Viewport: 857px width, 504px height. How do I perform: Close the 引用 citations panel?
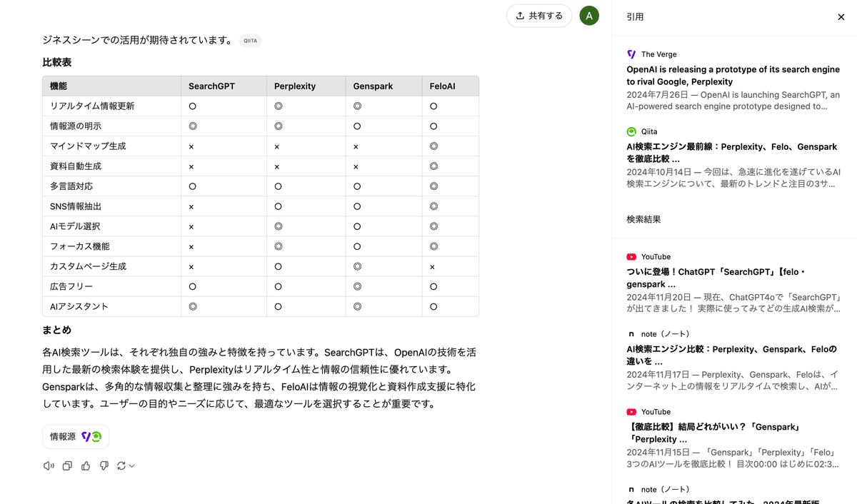click(x=841, y=17)
